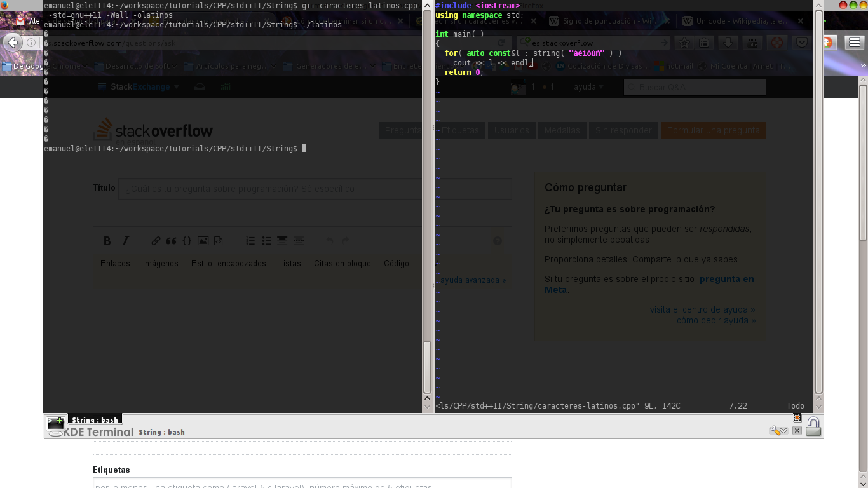Go back with the Firefox back arrow
Viewport: 868px width, 488px height.
(x=13, y=43)
